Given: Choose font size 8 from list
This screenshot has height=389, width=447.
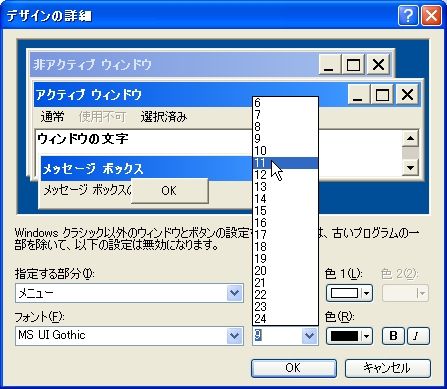Looking at the screenshot, I should [x=285, y=127].
